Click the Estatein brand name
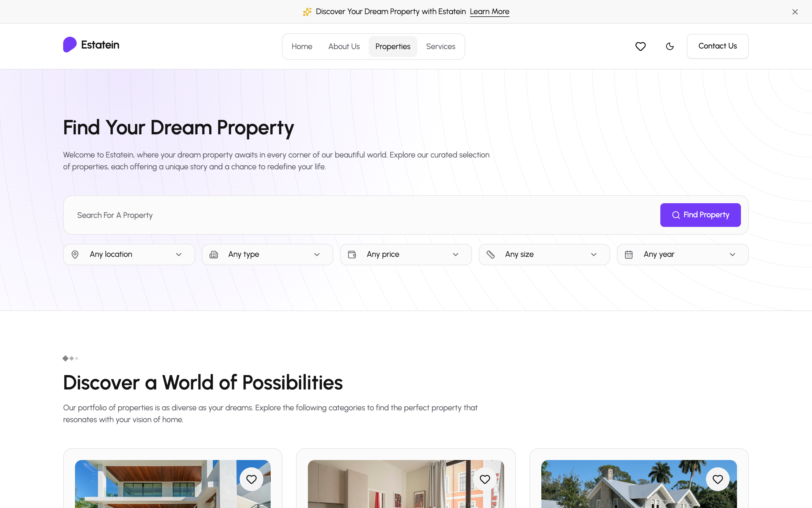The image size is (812, 508). point(100,45)
